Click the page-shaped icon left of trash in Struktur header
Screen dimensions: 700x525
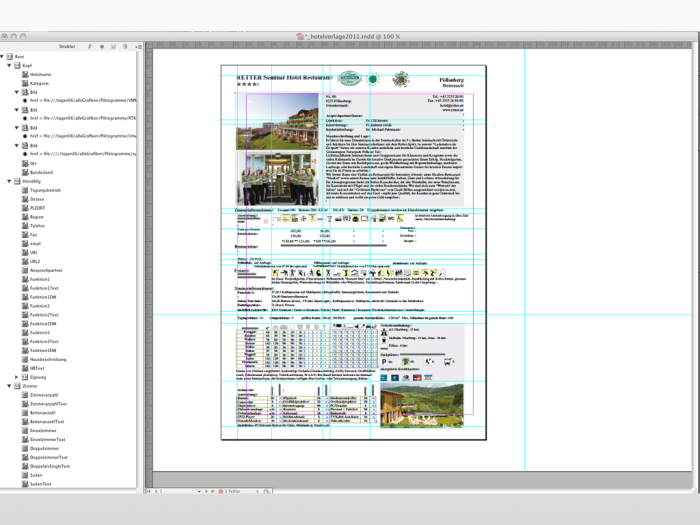point(113,46)
